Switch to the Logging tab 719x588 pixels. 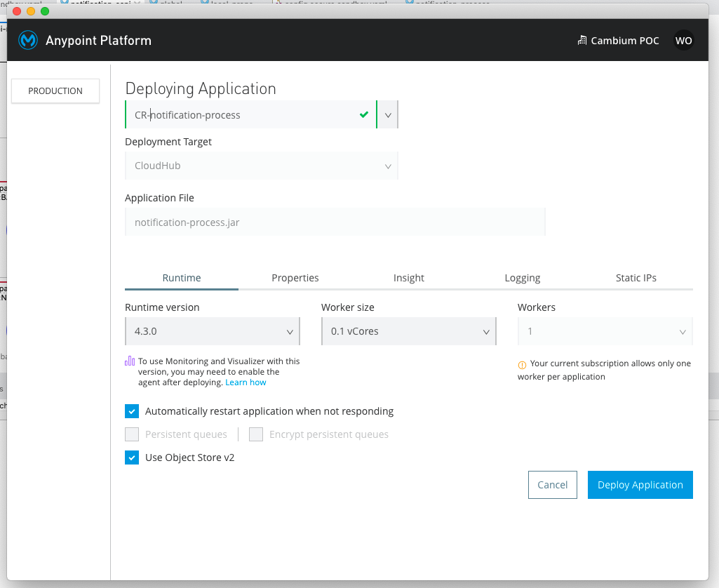523,278
